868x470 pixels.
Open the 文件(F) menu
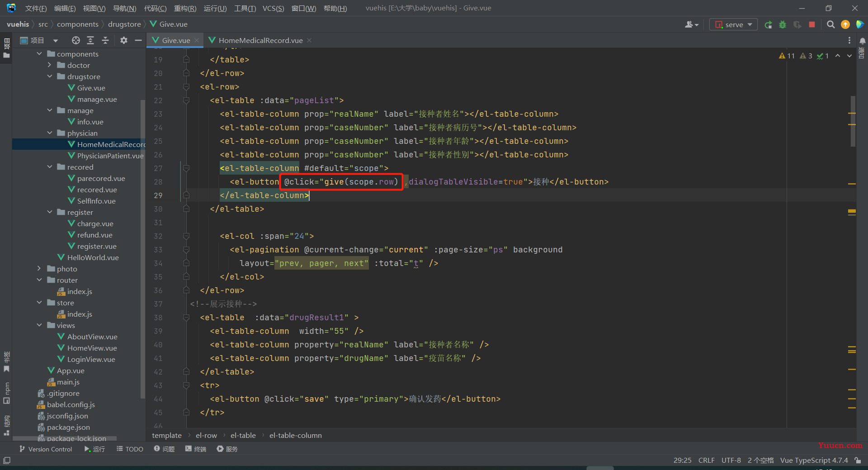(x=36, y=8)
